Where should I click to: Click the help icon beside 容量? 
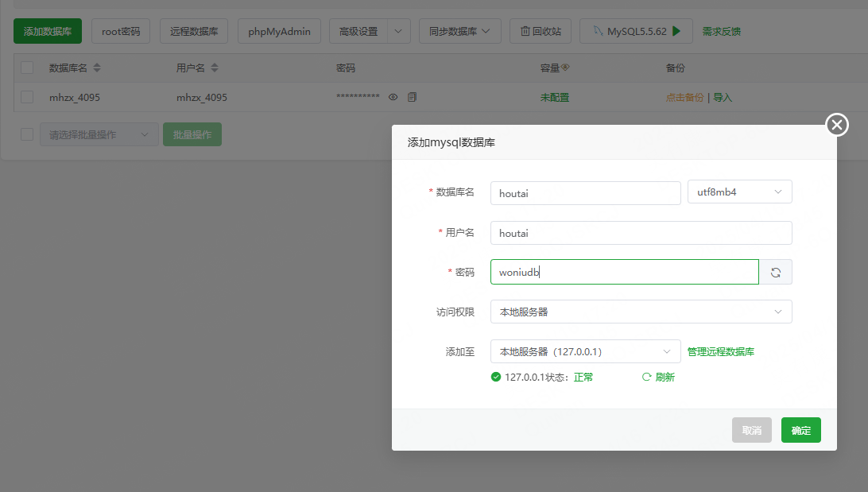click(566, 68)
